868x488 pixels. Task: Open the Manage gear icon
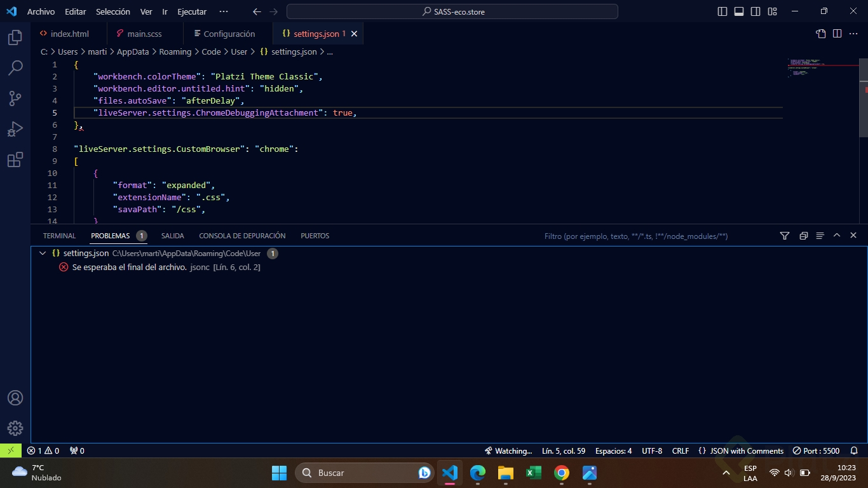(15, 428)
